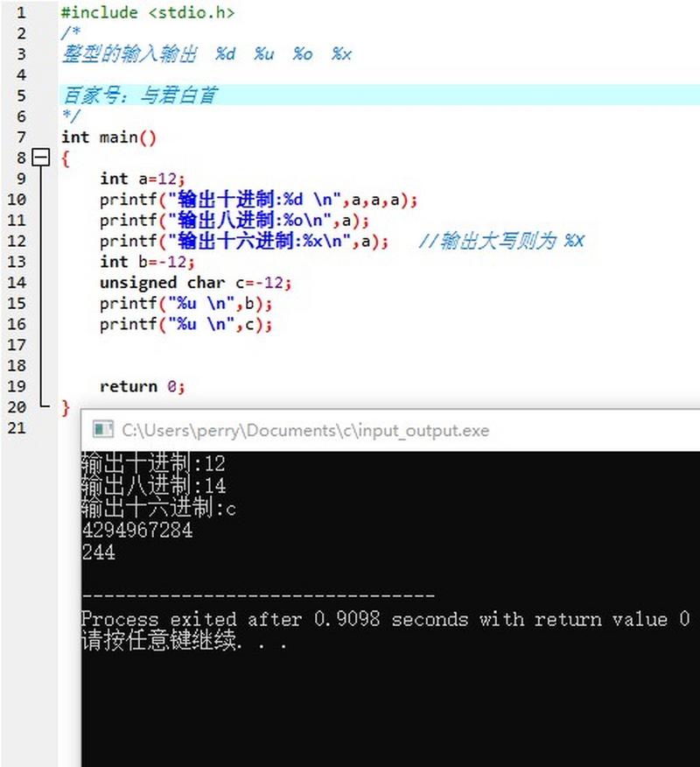Click the comment '//输出大写则为 %X'
700x767 pixels.
click(x=501, y=241)
